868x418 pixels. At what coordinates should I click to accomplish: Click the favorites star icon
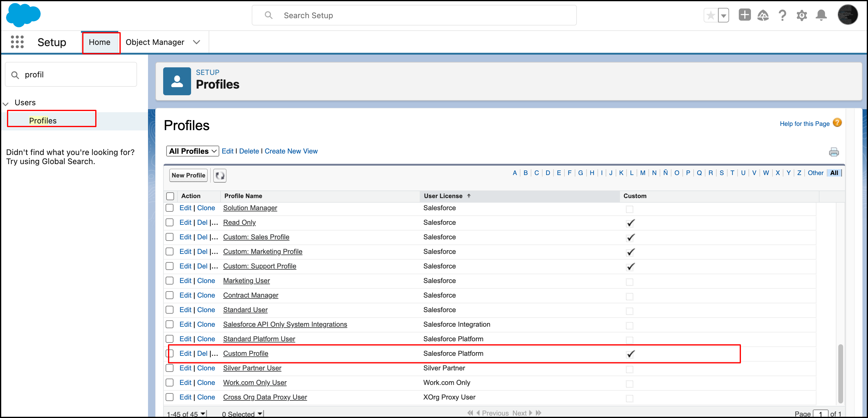711,15
